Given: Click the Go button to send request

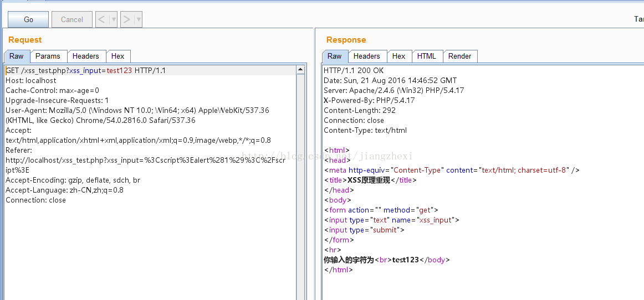Looking at the screenshot, I should point(28,19).
